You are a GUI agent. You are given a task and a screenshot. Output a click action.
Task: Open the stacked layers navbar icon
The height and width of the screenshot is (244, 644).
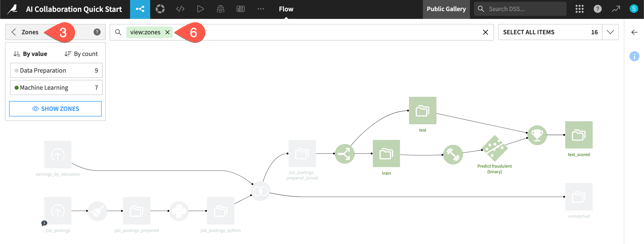220,9
